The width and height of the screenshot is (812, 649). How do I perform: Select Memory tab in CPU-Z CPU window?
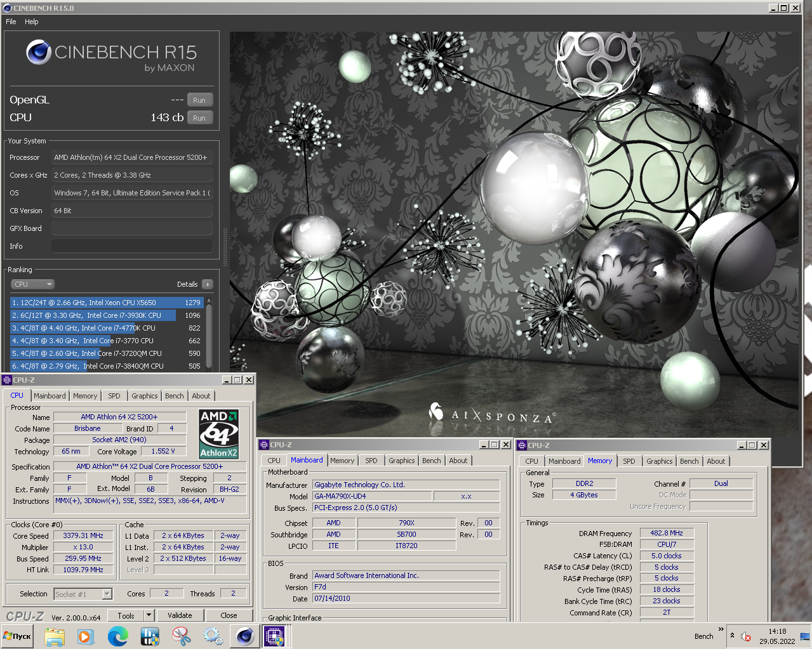pyautogui.click(x=85, y=396)
